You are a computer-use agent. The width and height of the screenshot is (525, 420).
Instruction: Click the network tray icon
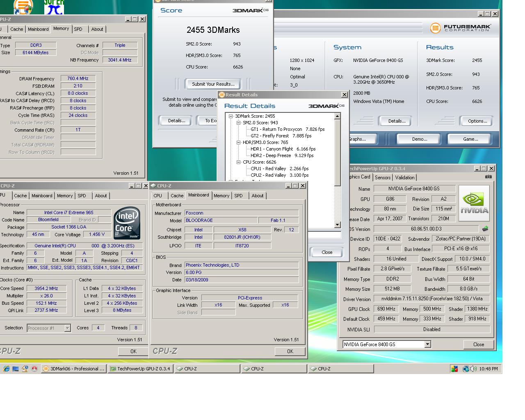click(x=466, y=369)
